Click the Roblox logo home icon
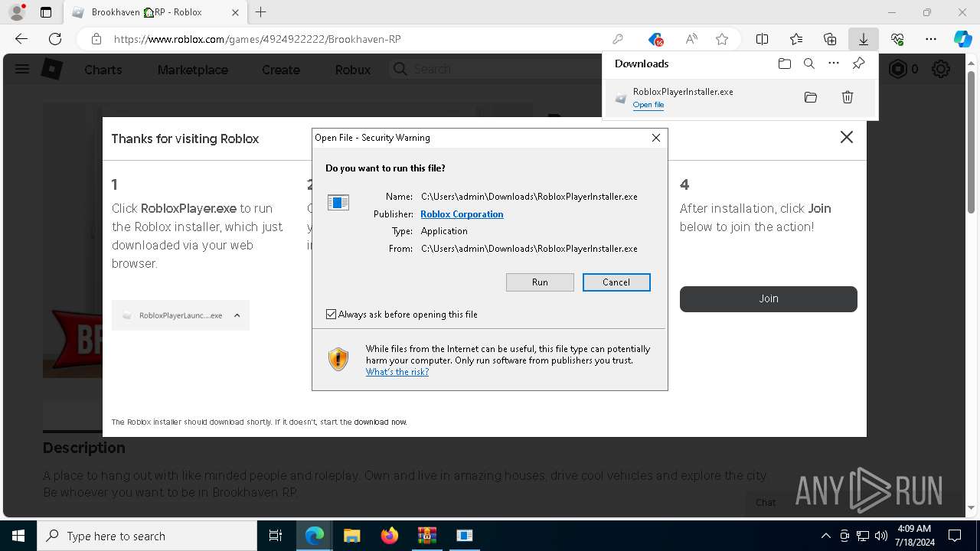Image resolution: width=980 pixels, height=551 pixels. point(51,69)
